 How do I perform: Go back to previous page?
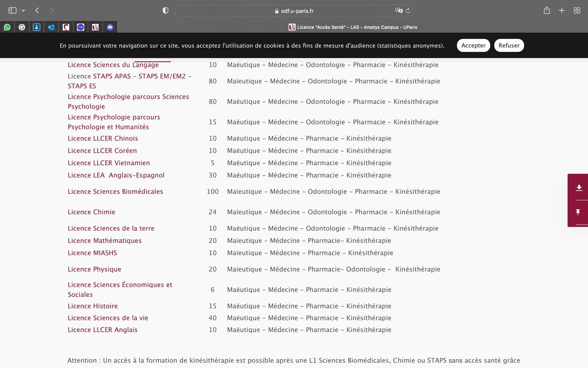(37, 10)
